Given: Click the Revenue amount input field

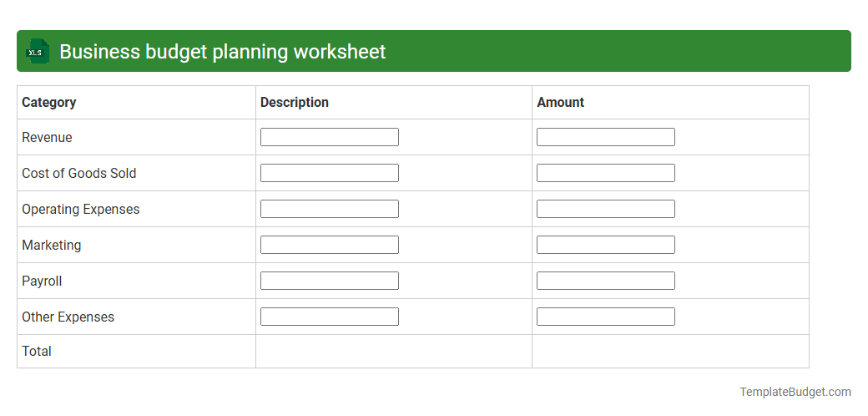Looking at the screenshot, I should pyautogui.click(x=606, y=137).
